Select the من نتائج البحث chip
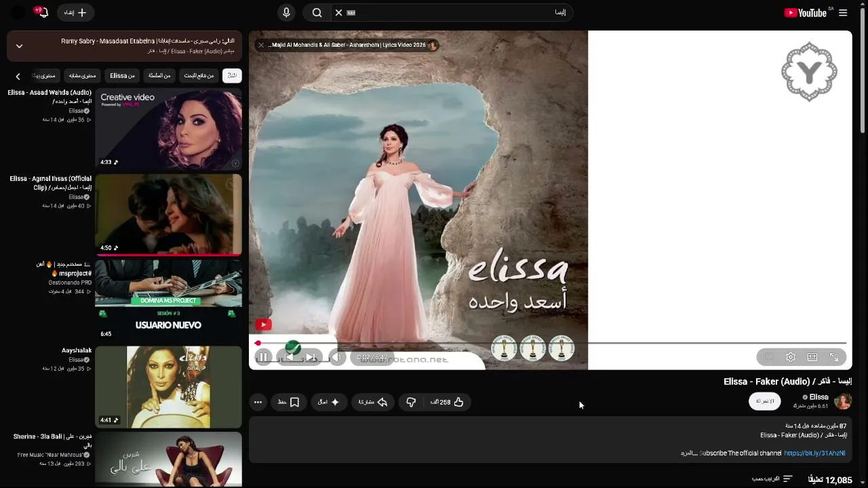The width and height of the screenshot is (868, 488). coord(200,76)
